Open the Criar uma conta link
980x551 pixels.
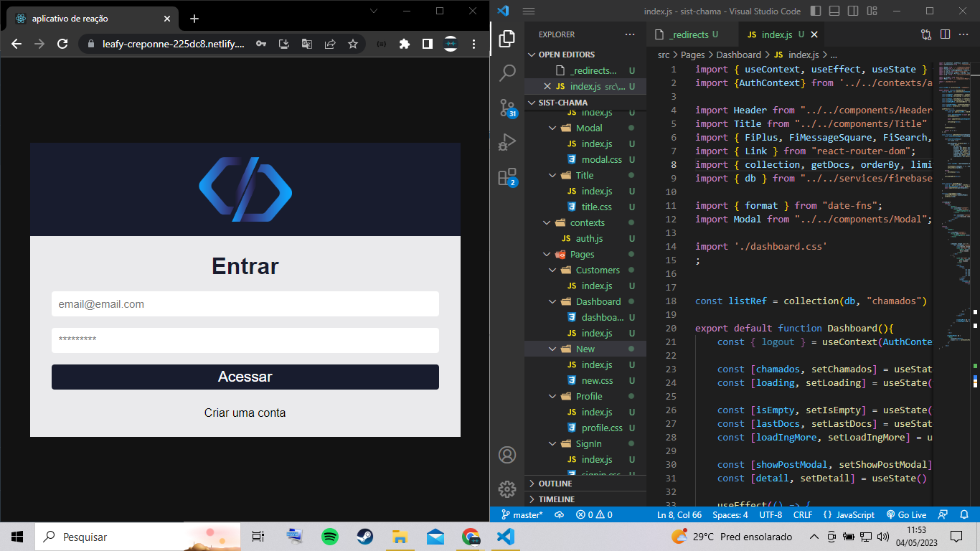(245, 413)
